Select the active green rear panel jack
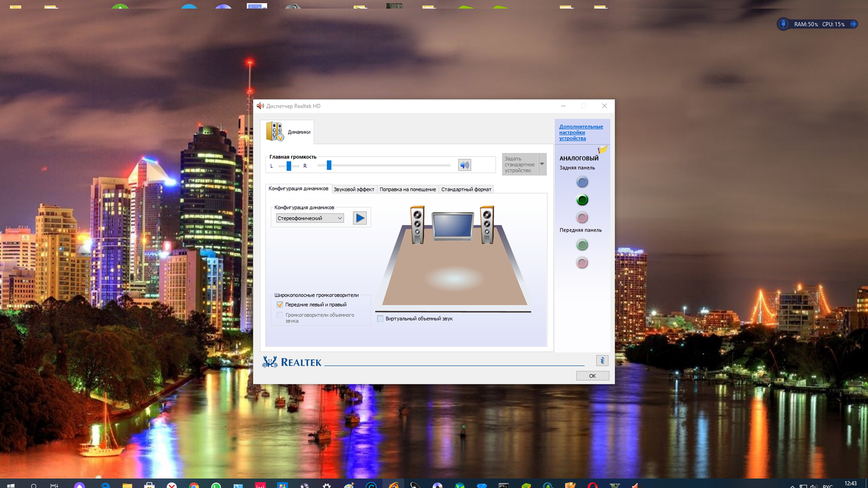The width and height of the screenshot is (868, 488). tap(582, 200)
